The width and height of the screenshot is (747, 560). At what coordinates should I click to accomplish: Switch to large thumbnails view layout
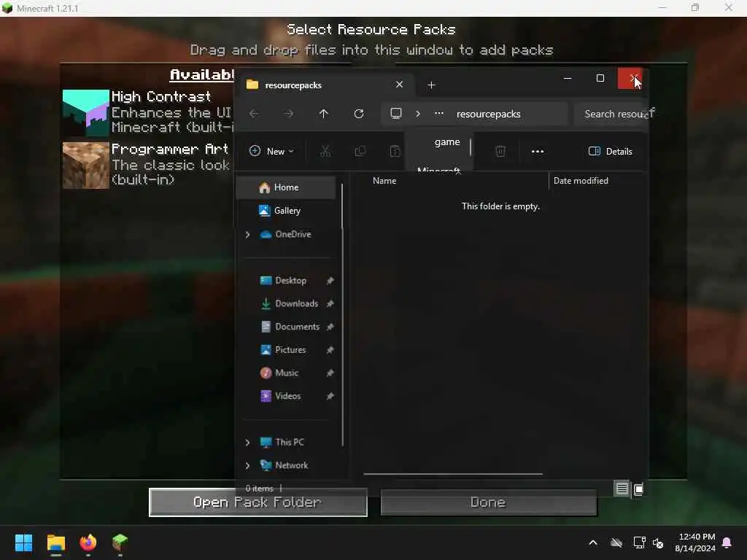[638, 489]
